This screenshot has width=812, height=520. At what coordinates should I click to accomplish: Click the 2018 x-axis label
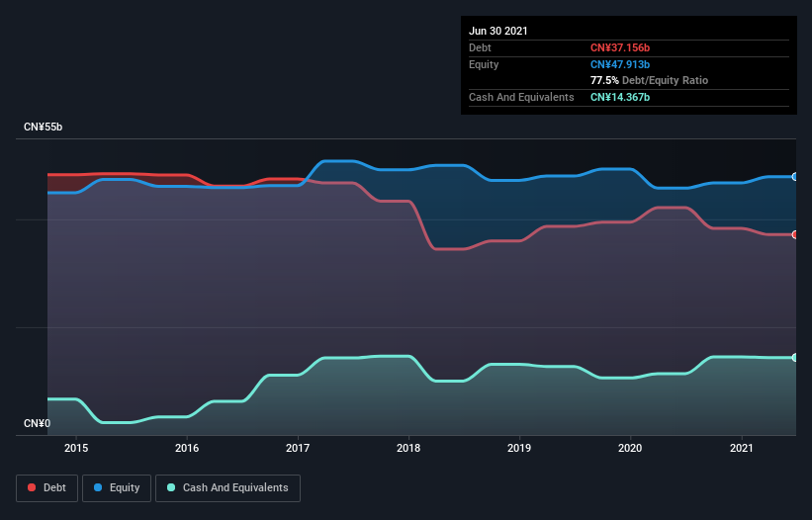[x=408, y=448]
